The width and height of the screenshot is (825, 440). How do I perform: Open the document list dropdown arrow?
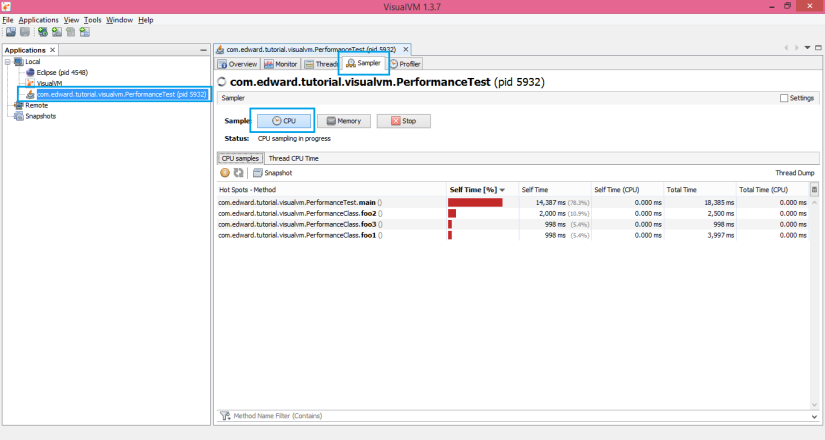pos(806,48)
